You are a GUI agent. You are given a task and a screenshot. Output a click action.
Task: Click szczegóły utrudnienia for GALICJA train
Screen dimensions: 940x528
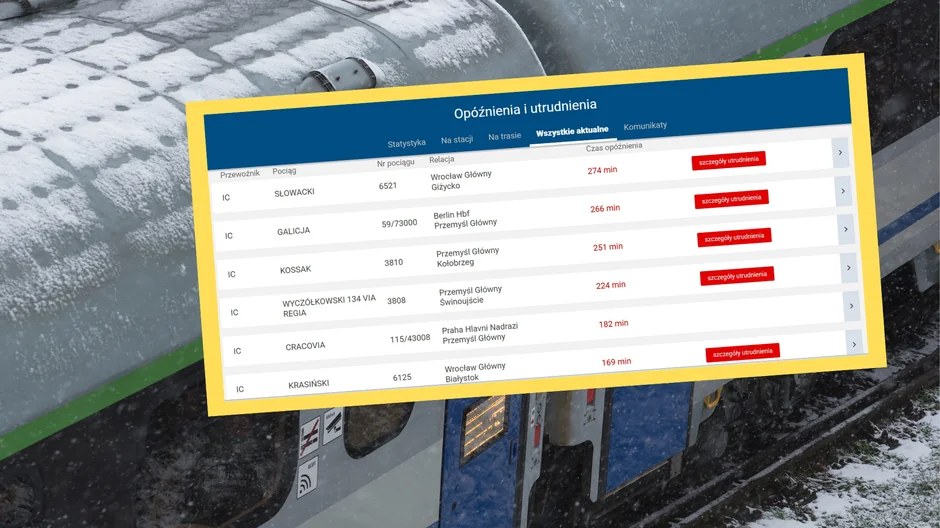pos(731,198)
